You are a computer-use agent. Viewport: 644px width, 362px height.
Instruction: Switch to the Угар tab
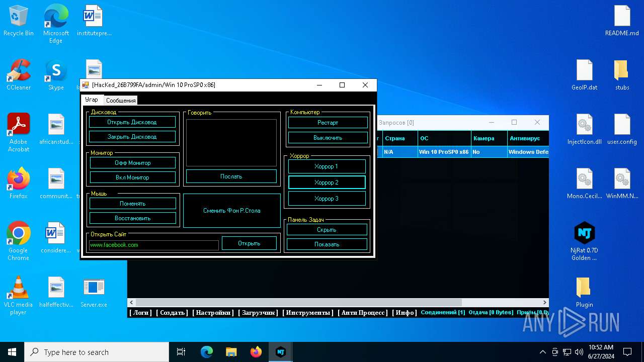tap(92, 100)
